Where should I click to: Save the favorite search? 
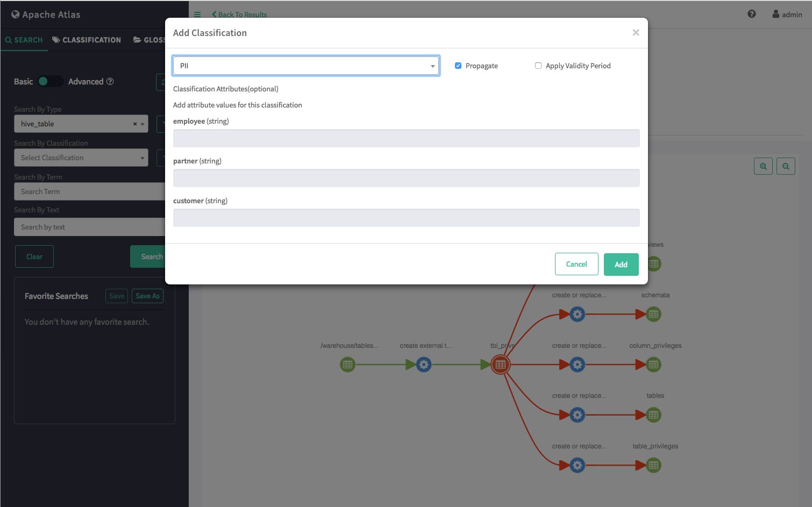(117, 296)
